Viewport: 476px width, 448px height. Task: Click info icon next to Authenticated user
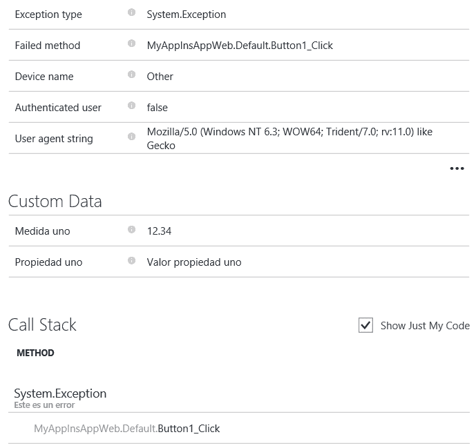[x=131, y=105]
